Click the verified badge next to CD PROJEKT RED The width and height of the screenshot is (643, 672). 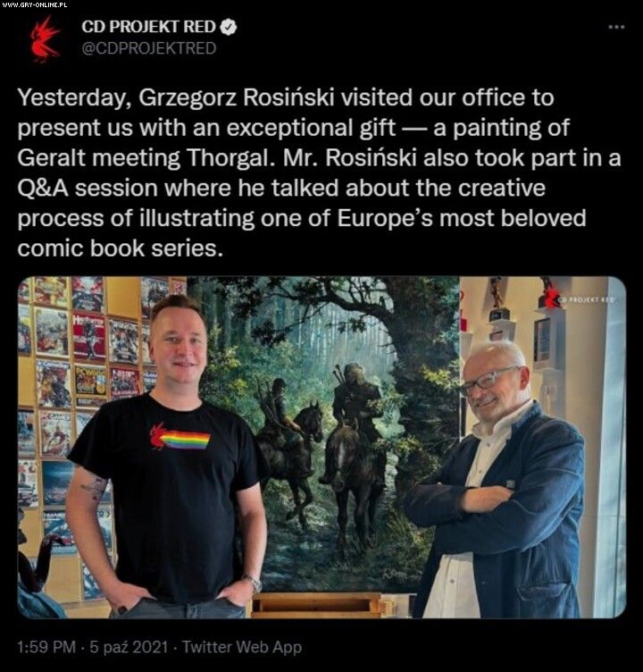click(x=229, y=27)
